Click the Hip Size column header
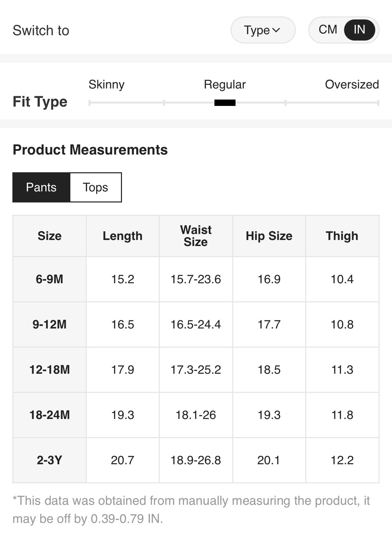 pyautogui.click(x=269, y=236)
